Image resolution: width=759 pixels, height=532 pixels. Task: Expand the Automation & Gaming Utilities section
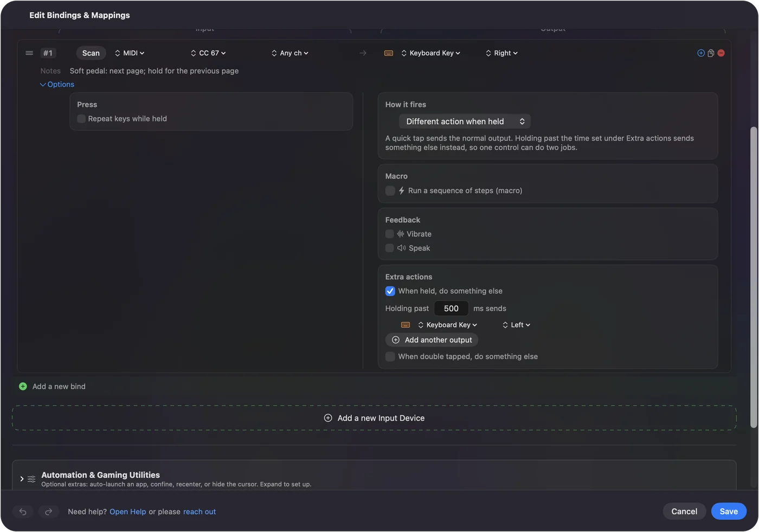coord(22,479)
